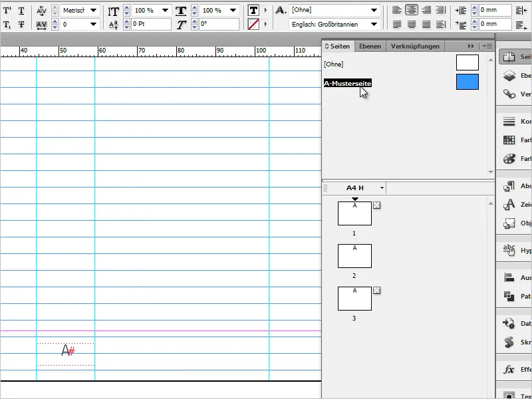Open the A4 H page size dropdown
The image size is (532, 399).
[382, 188]
